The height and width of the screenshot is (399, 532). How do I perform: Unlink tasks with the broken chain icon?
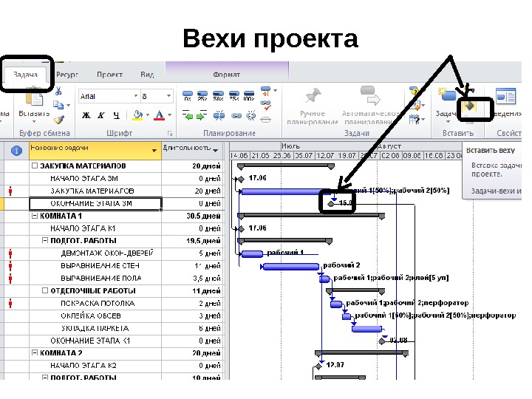(x=251, y=116)
